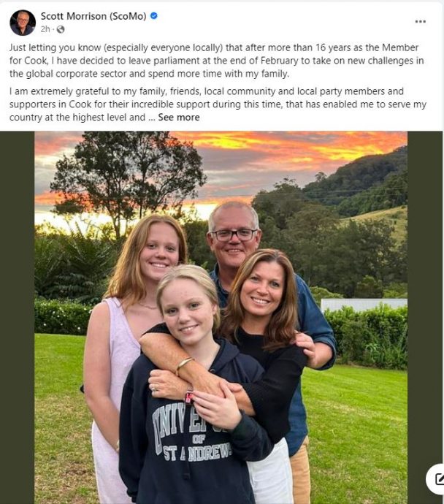The height and width of the screenshot is (504, 444).
Task: Open the three-dot post options menu
Action: pos(420,21)
